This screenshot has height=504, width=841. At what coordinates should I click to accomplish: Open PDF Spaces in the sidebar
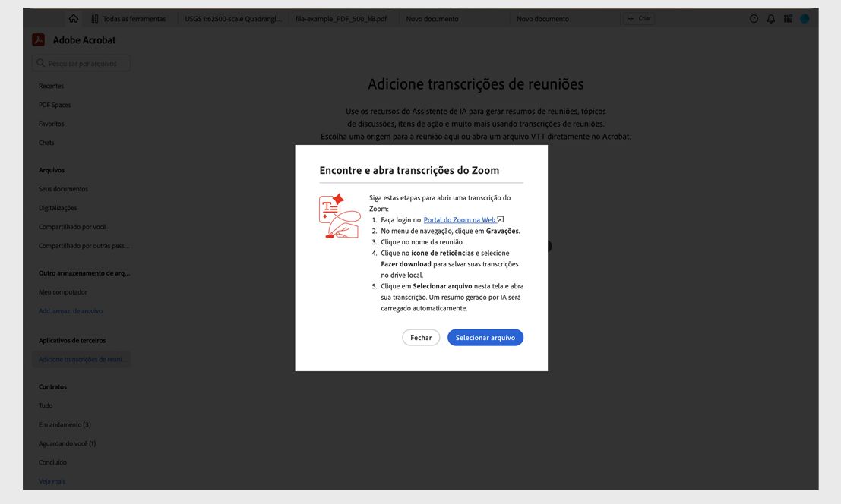tap(55, 105)
